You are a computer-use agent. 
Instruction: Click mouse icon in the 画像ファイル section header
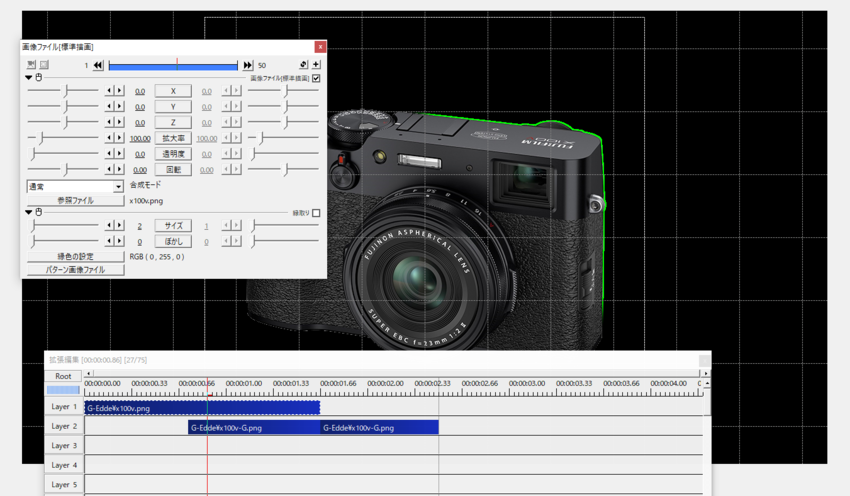[38, 78]
